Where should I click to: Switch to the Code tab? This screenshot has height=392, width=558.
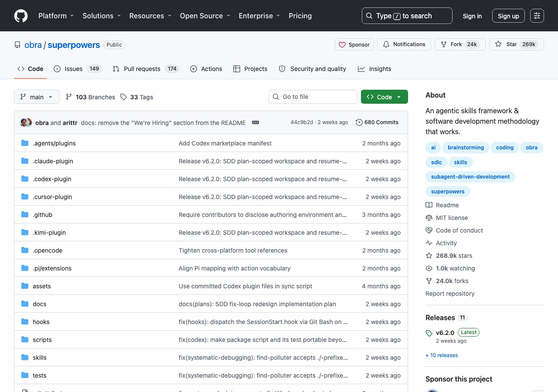(31, 69)
